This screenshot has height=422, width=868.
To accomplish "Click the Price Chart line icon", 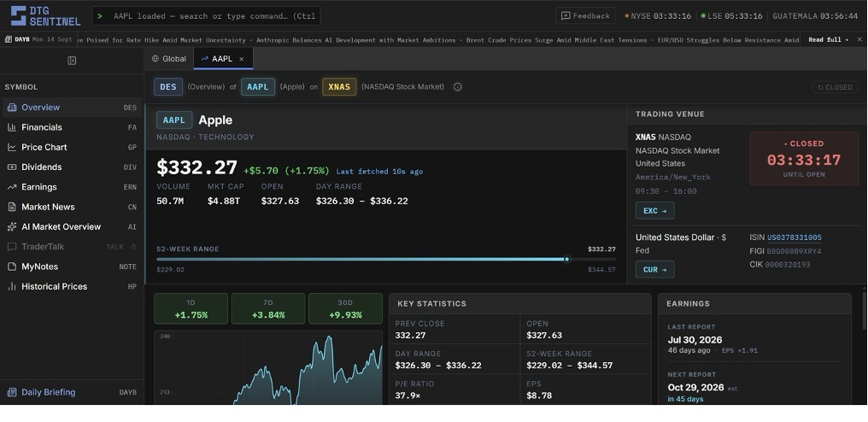I will point(12,147).
